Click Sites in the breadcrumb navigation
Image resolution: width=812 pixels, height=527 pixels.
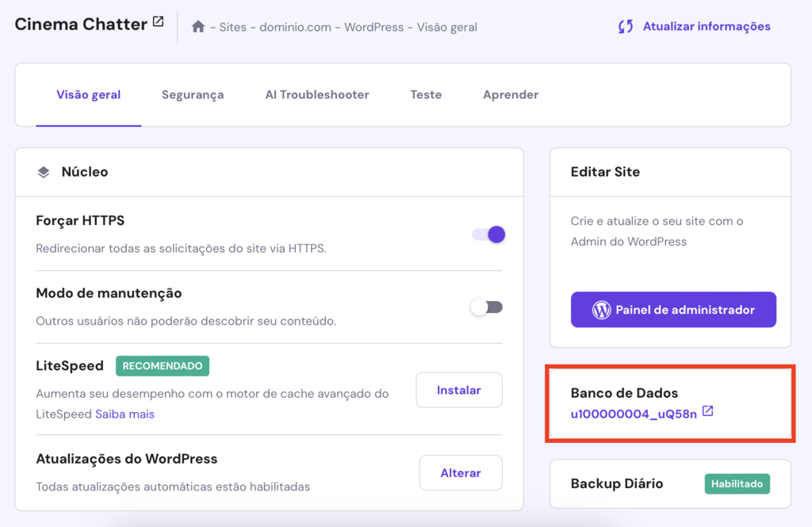coord(230,26)
